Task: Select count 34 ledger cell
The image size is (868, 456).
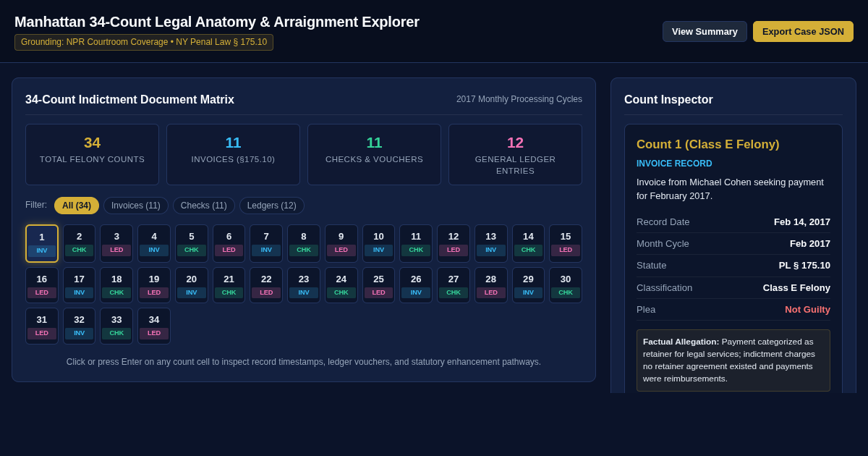Action: [x=154, y=326]
